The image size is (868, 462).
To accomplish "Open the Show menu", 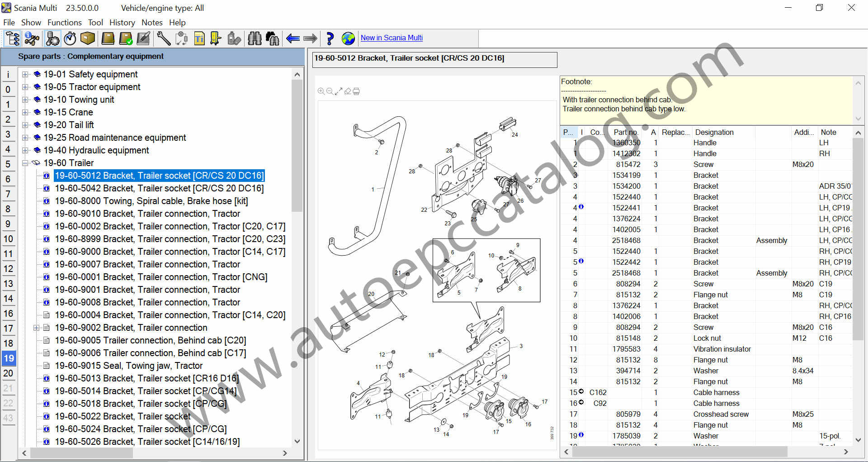I will coord(31,23).
